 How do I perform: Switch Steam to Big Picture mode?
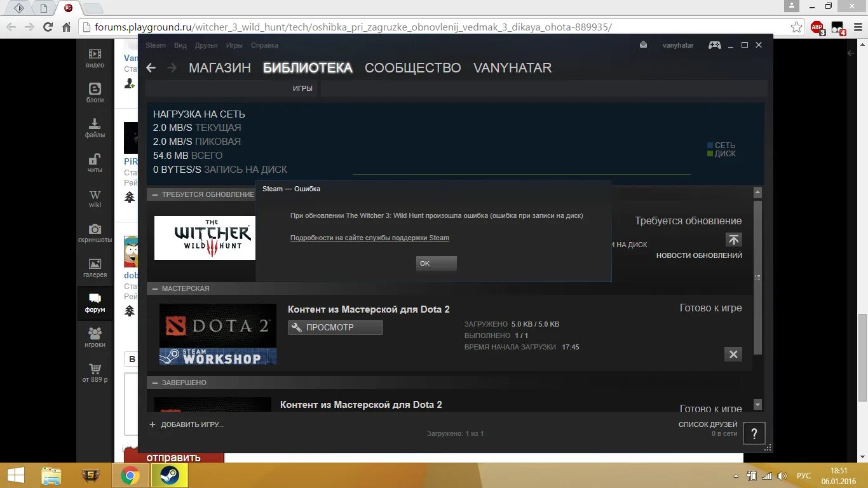pyautogui.click(x=715, y=44)
